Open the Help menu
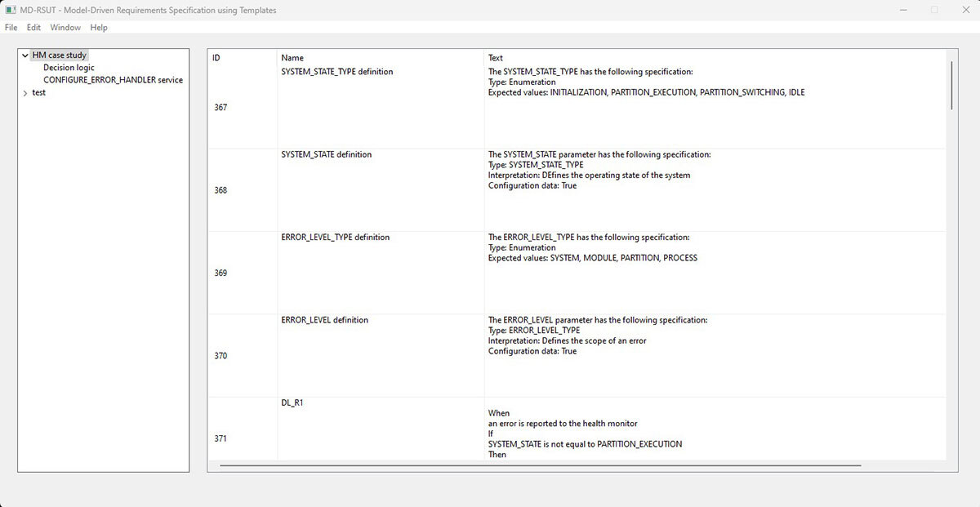The width and height of the screenshot is (980, 507). point(99,28)
